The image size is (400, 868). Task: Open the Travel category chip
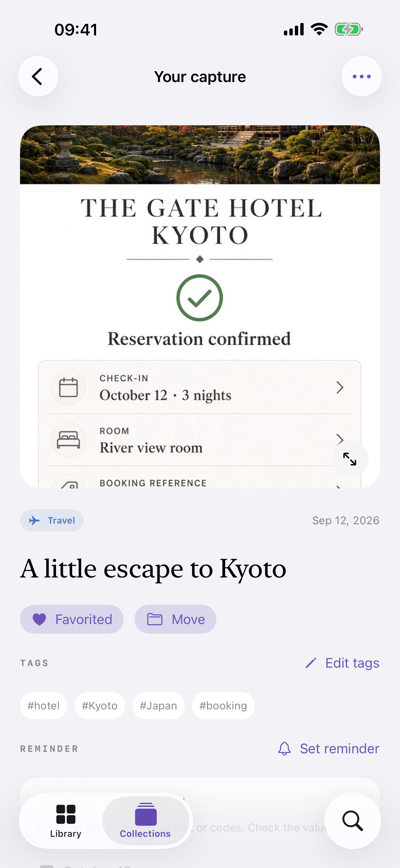coord(52,521)
